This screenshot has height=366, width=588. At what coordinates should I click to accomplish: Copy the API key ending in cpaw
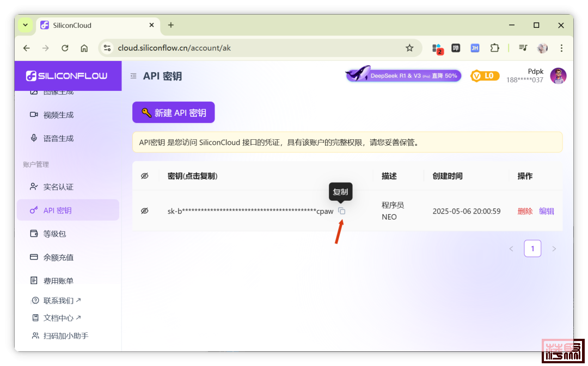coord(341,211)
